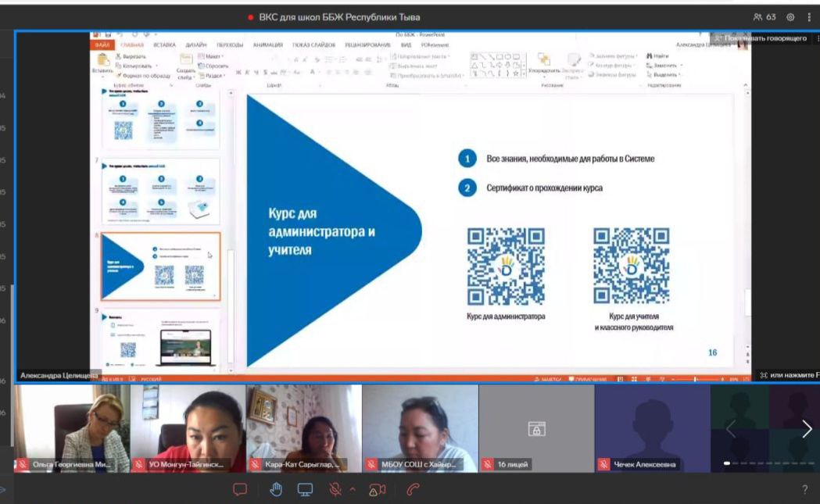Open the Заменить dropdown
This screenshot has width=820, height=504.
(664, 66)
